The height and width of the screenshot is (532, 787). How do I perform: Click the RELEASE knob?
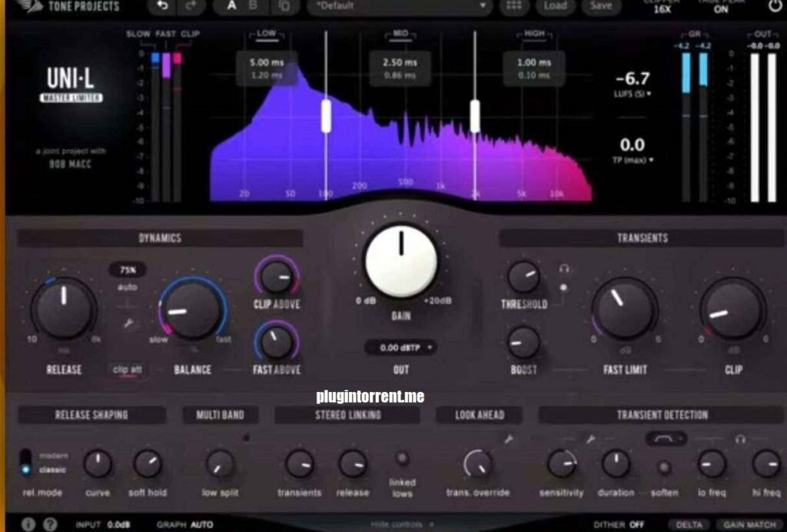(64, 308)
